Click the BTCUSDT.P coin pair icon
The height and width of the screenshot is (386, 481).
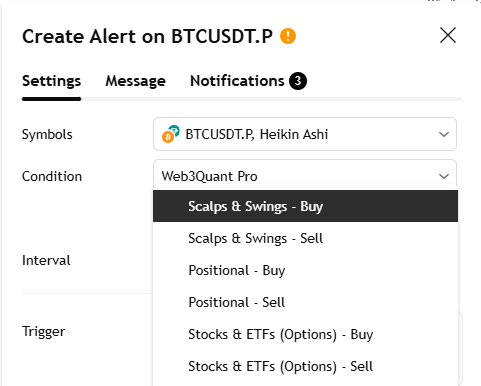tap(170, 134)
